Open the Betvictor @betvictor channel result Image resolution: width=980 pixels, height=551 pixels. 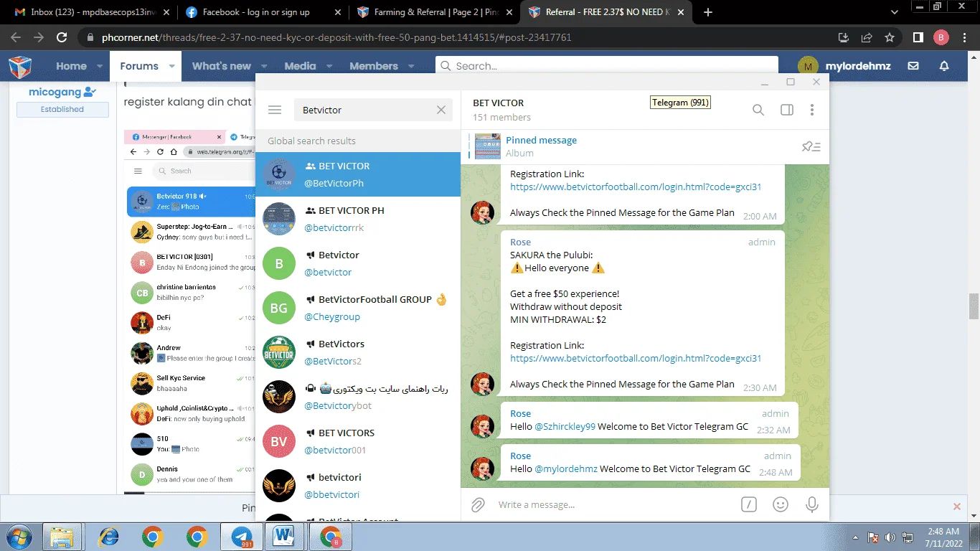[358, 263]
